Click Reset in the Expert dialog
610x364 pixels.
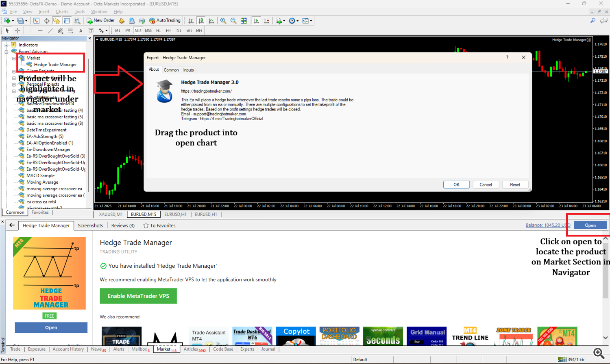click(515, 184)
